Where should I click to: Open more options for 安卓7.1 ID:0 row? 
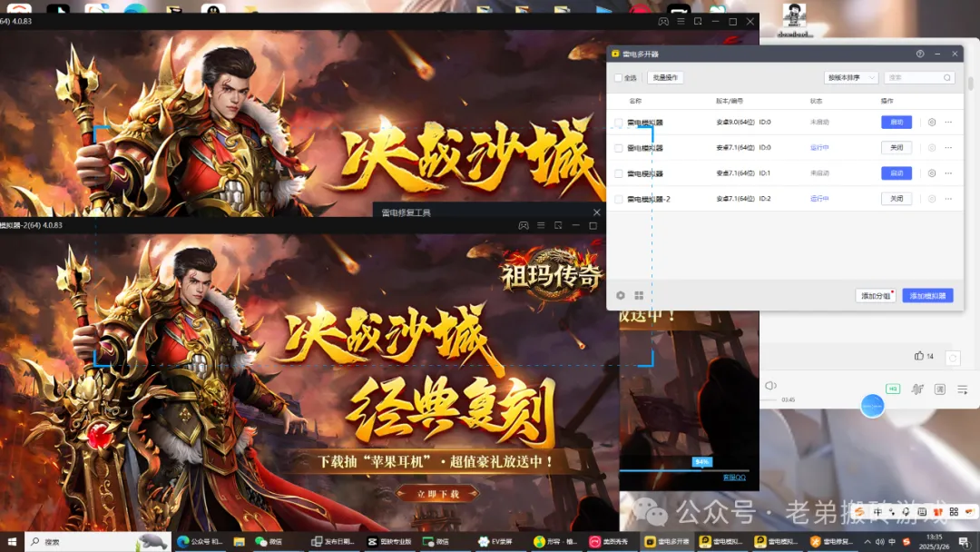pos(949,148)
